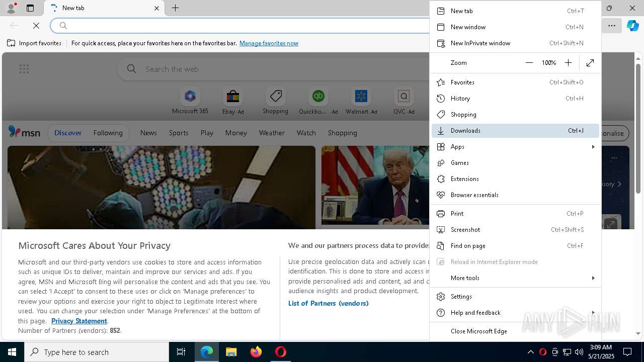Choose Screenshot in the menu

[515, 230]
